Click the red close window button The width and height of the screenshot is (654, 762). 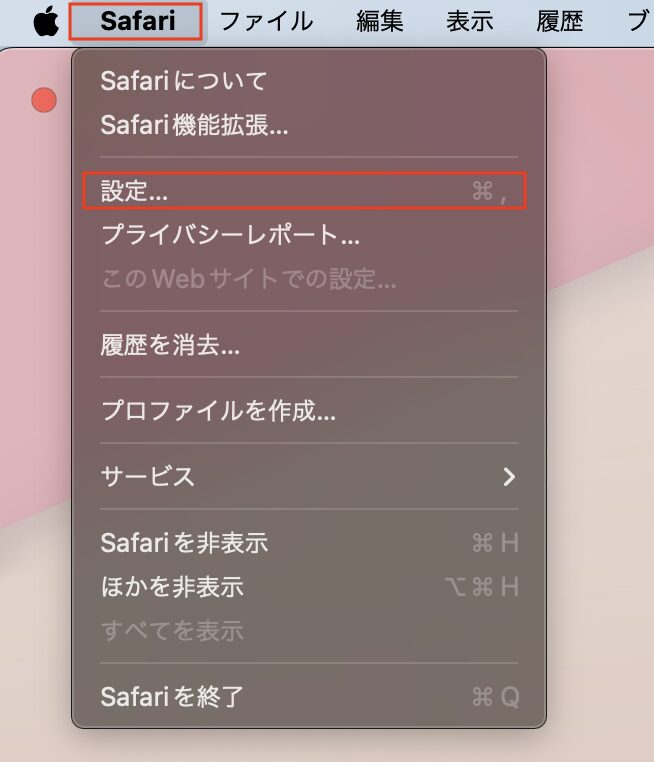coord(44,100)
